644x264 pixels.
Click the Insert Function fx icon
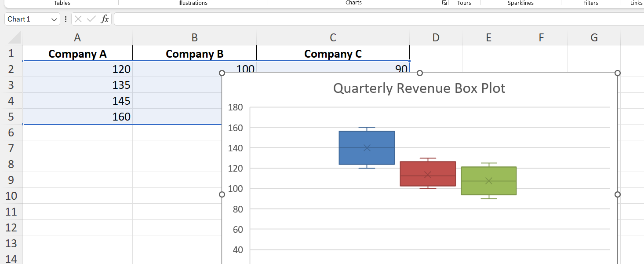pos(105,19)
